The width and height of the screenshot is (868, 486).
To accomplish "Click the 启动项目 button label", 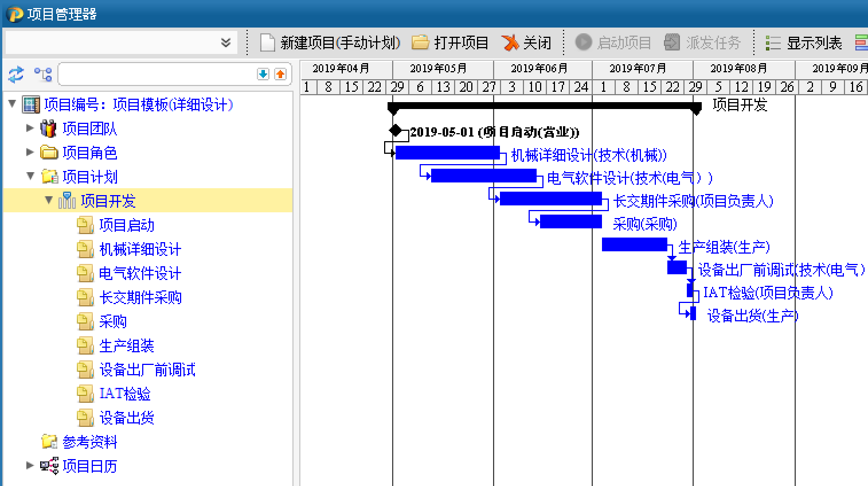I will click(624, 43).
